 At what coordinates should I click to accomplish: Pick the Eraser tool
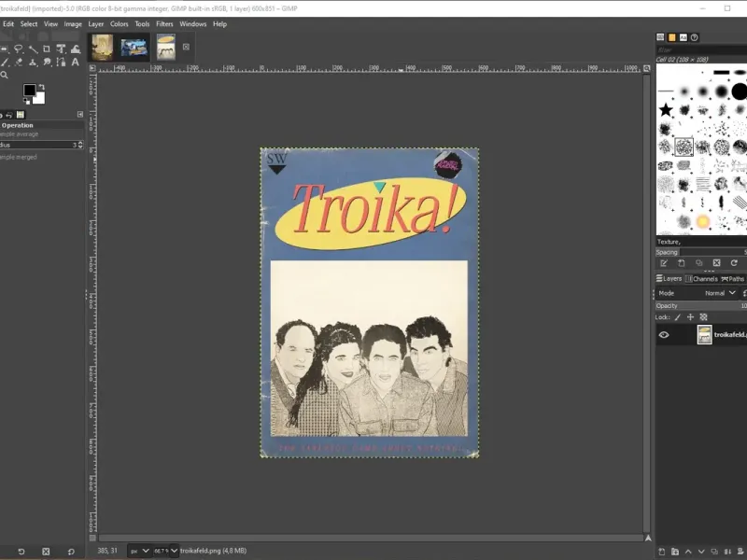click(x=19, y=62)
